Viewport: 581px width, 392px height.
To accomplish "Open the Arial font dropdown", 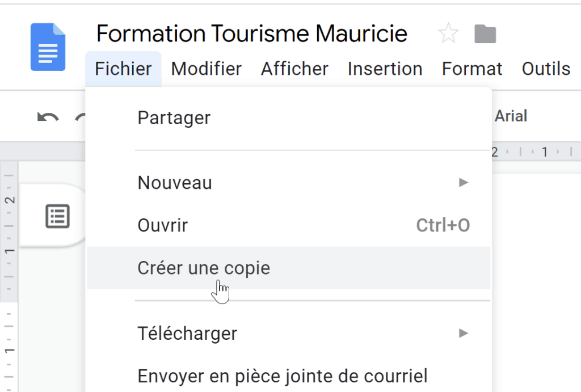I will pos(511,116).
